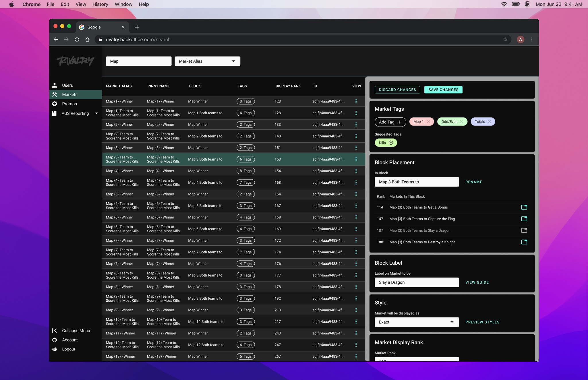Screen dimensions: 588x380
Task: Click the three-dot menu icon for Map (3) Winner
Action: pos(356,147)
